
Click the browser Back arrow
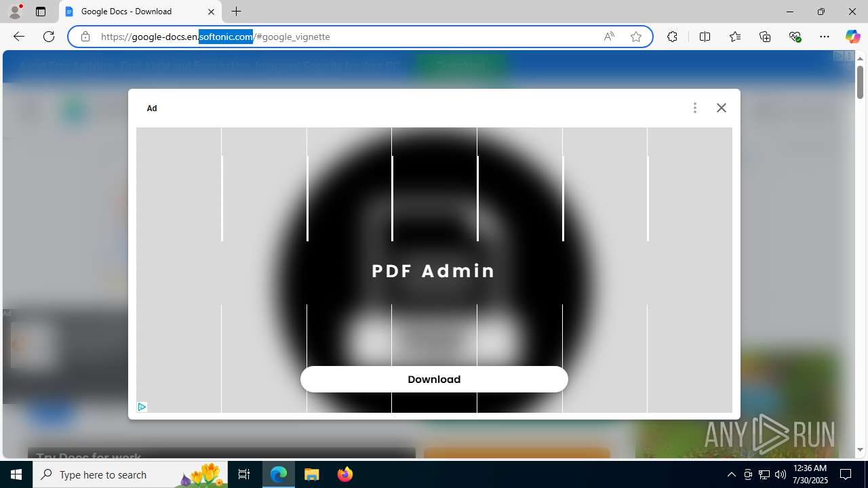pyautogui.click(x=19, y=37)
